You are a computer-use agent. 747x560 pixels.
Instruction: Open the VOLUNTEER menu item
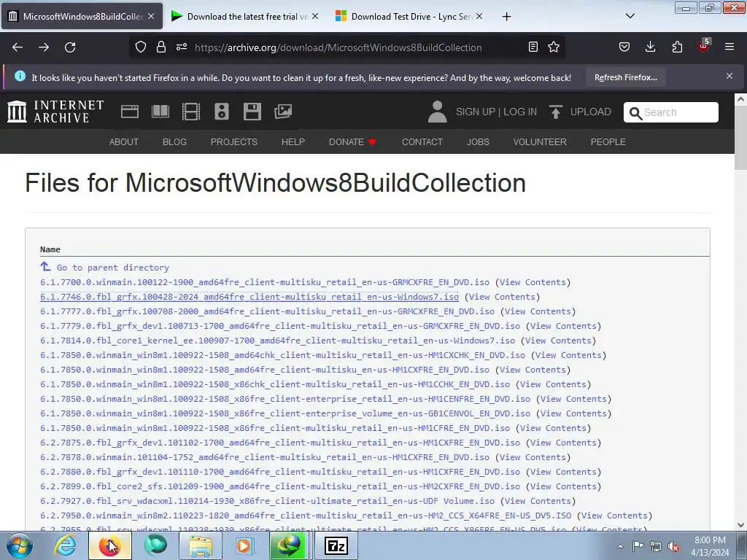coord(540,142)
